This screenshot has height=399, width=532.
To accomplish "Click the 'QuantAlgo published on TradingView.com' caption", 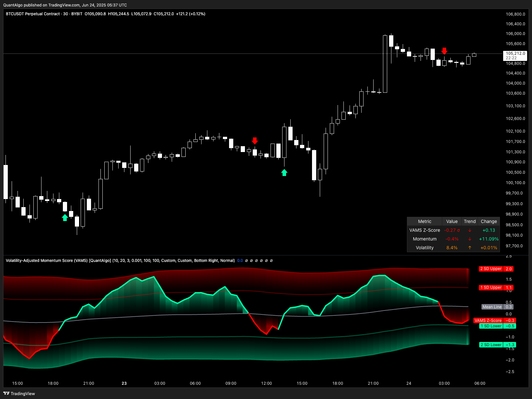I will (41, 5).
